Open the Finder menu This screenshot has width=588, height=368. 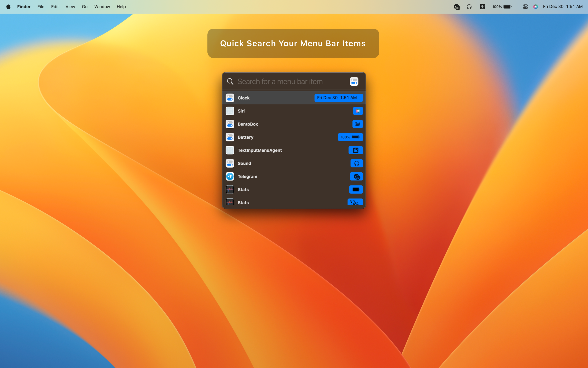tap(24, 7)
